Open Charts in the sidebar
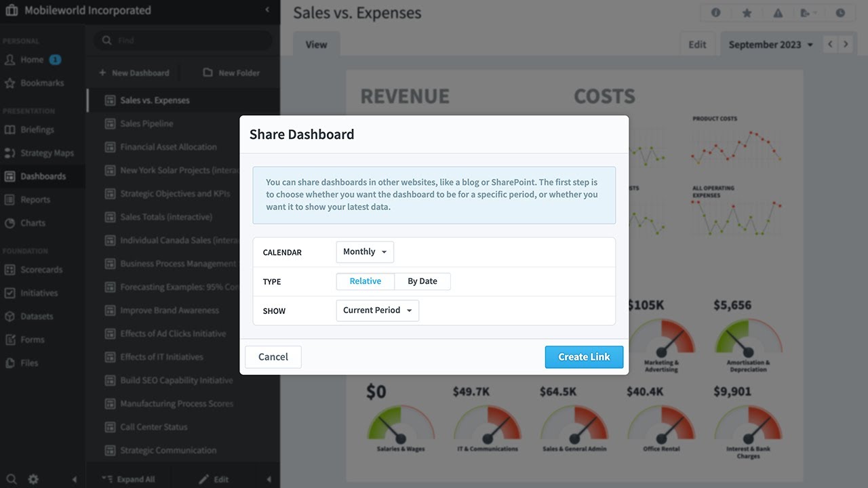This screenshot has height=488, width=868. (25, 223)
